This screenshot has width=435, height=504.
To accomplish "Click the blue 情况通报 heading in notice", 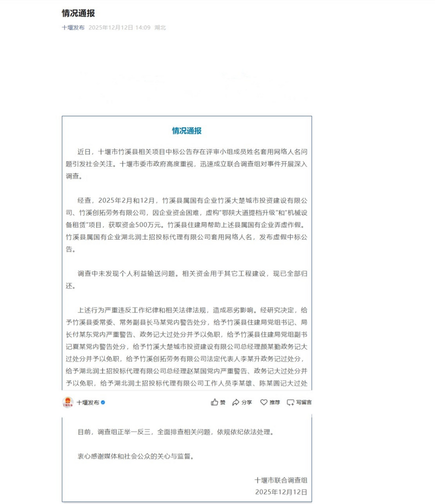I will pos(187,131).
